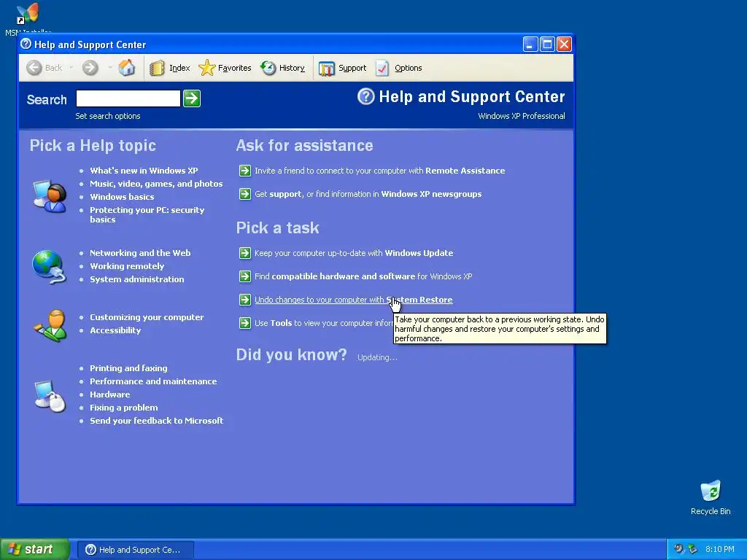Maximize the Help and Support Center window
The width and height of the screenshot is (747, 560).
click(547, 44)
